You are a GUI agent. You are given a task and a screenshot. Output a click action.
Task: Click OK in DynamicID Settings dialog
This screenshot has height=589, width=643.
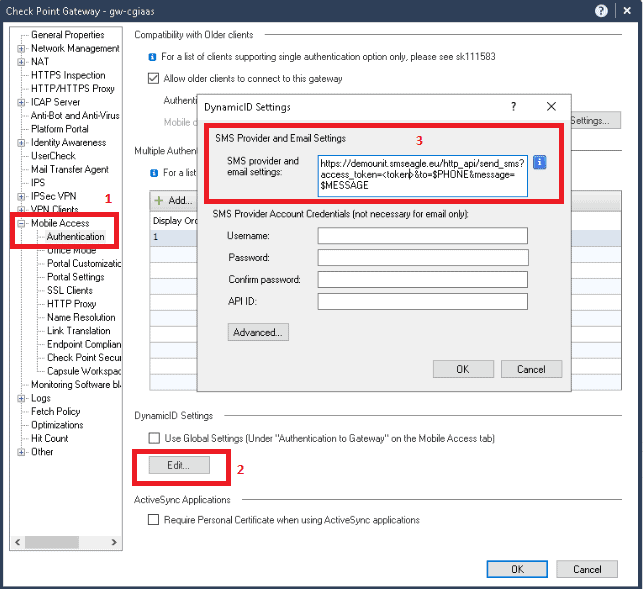(463, 369)
